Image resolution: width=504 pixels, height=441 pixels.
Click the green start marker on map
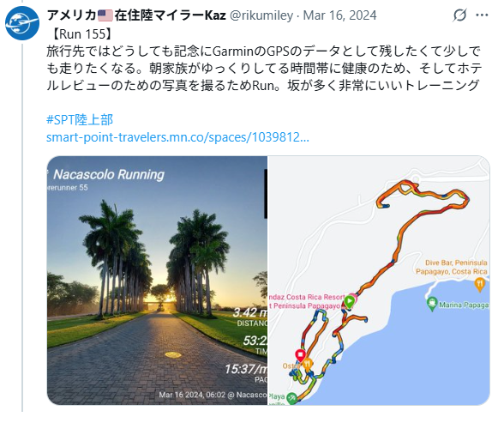pos(350,301)
